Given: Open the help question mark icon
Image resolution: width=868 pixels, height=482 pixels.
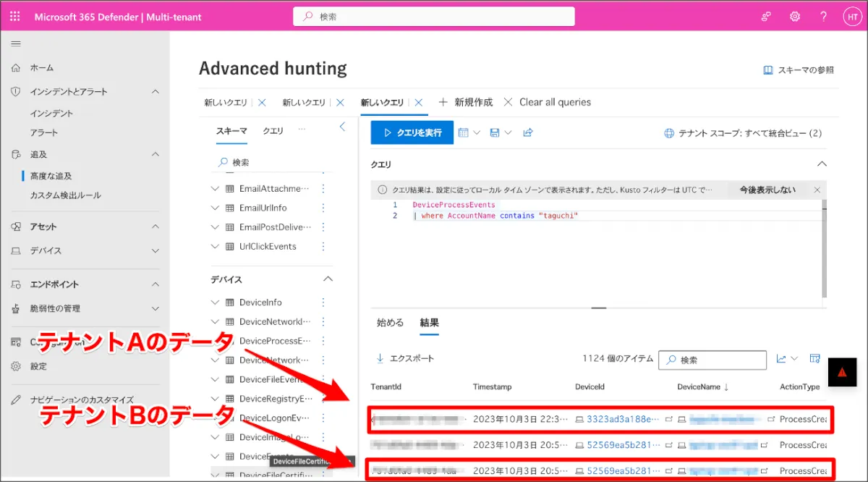Looking at the screenshot, I should [x=823, y=17].
